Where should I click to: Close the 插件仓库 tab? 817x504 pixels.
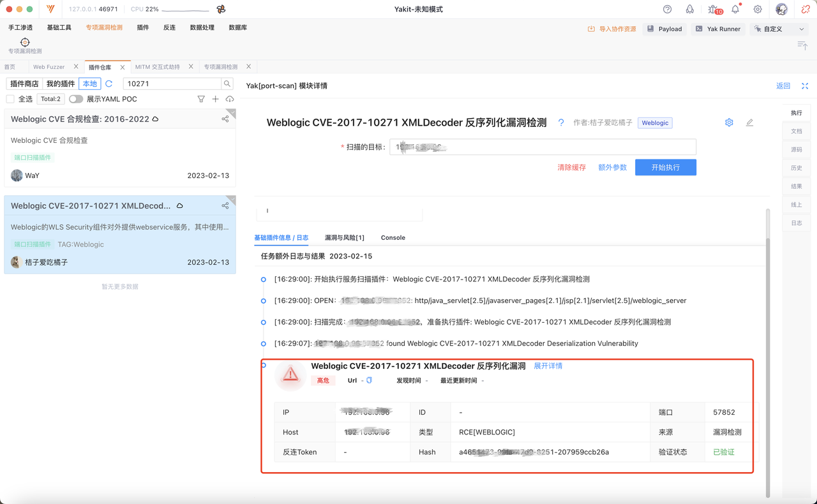tap(123, 67)
